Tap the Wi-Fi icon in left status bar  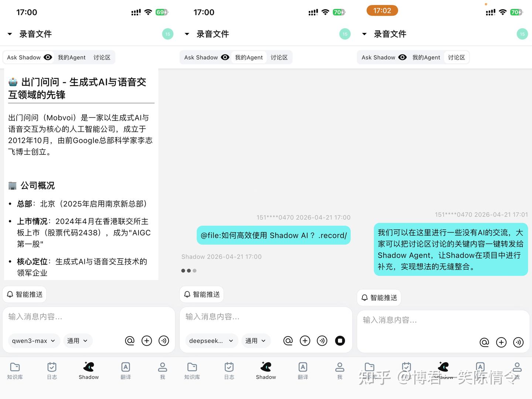tap(148, 12)
